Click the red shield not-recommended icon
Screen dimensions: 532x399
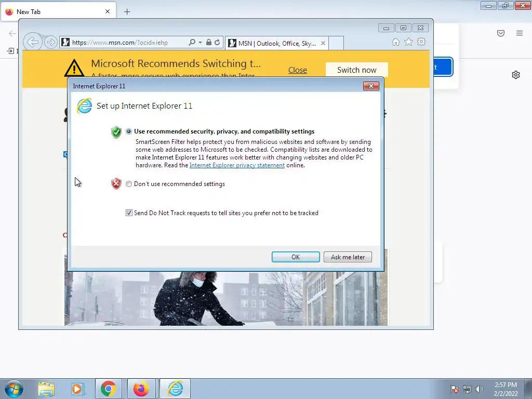pos(116,183)
